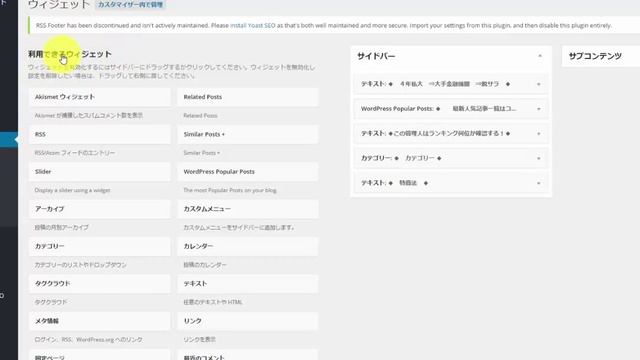This screenshot has width=640, height=360.
Task: Click the 投稿のカレンダー description text
Action: (x=204, y=265)
